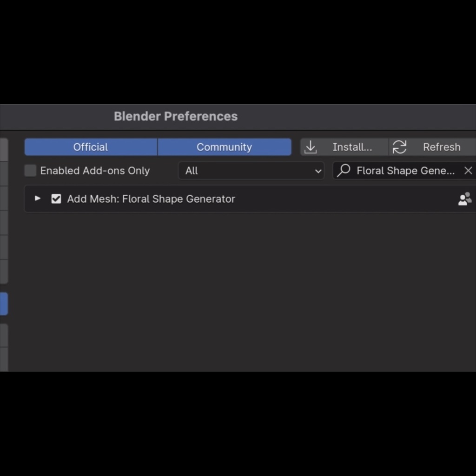Open the All category filter dropdown
Screen dimensions: 476x476
[251, 171]
